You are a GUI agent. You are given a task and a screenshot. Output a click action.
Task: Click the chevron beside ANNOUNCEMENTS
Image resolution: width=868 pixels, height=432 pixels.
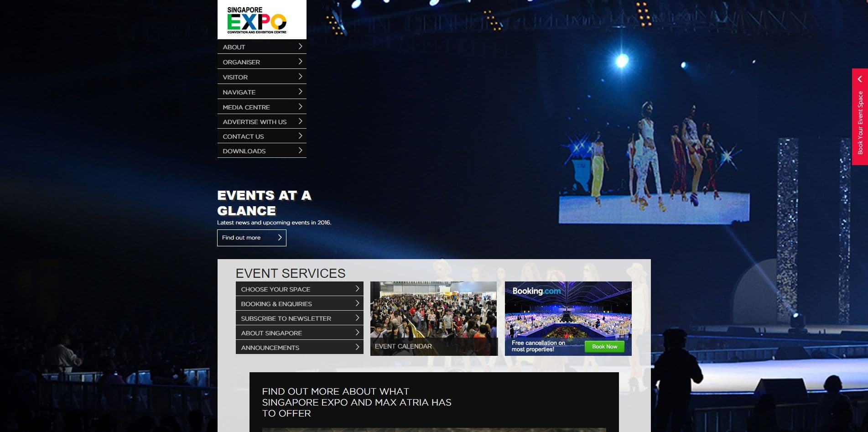(x=357, y=347)
